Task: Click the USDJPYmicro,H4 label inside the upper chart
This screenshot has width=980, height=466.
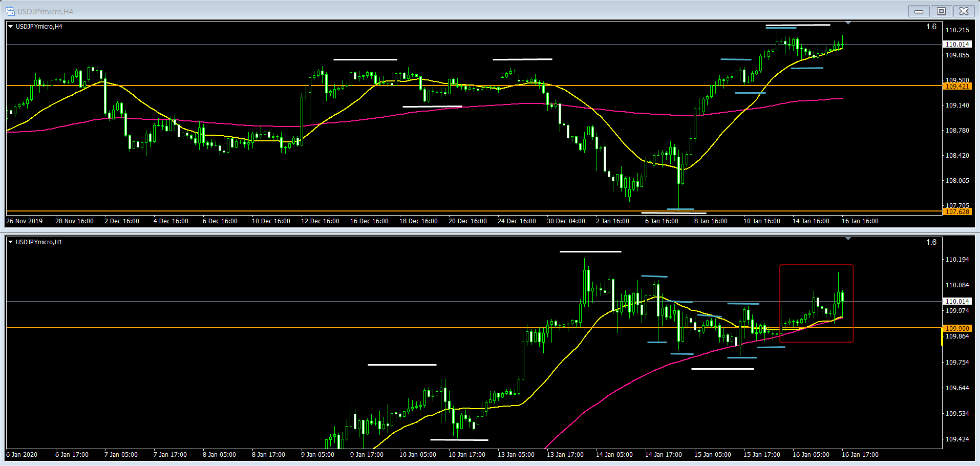Action: pyautogui.click(x=39, y=27)
